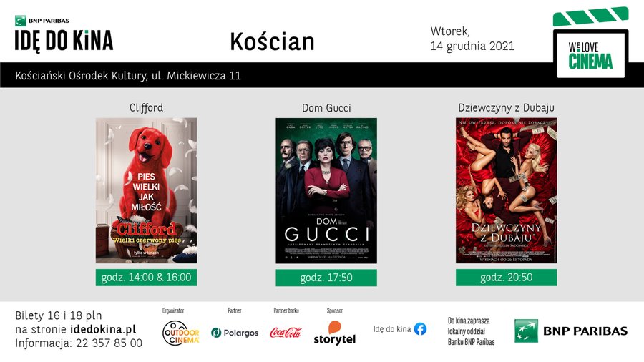This screenshot has width=644, height=362.
Task: Click the Wtorek, 14 grudnia 2021 date
Action: (472, 39)
